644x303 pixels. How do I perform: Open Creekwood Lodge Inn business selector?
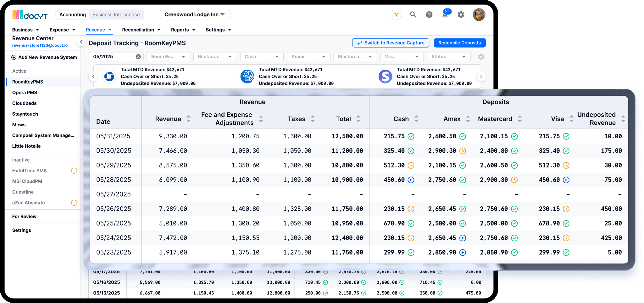[195, 14]
